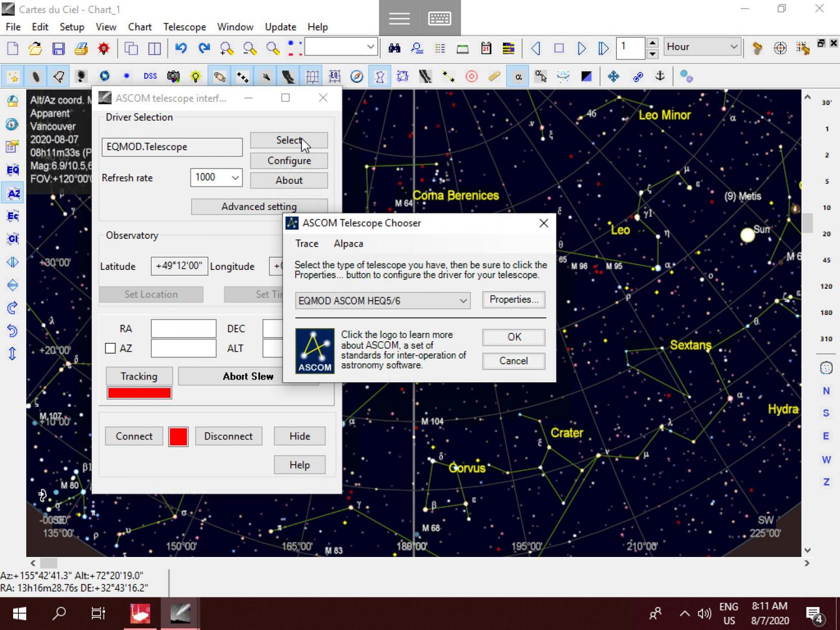This screenshot has height=630, width=840.
Task: Set field of view to 45 on scale
Action: (x=826, y=260)
